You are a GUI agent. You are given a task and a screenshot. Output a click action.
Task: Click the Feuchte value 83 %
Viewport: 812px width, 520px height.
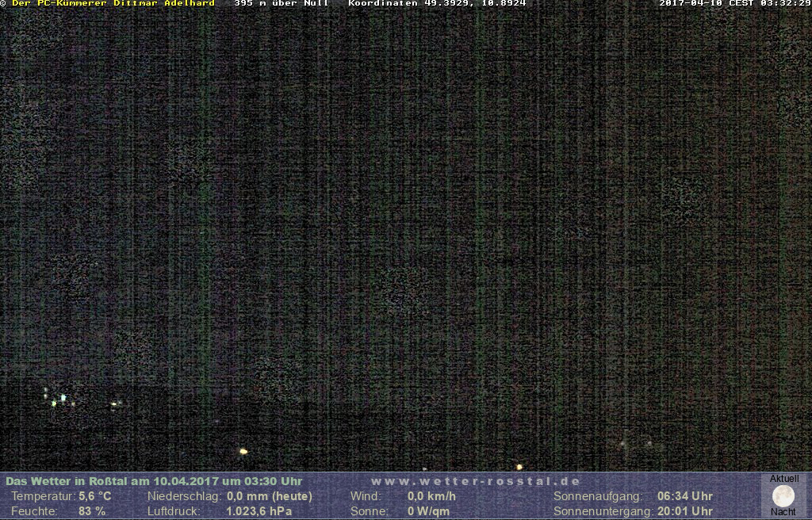(x=92, y=511)
